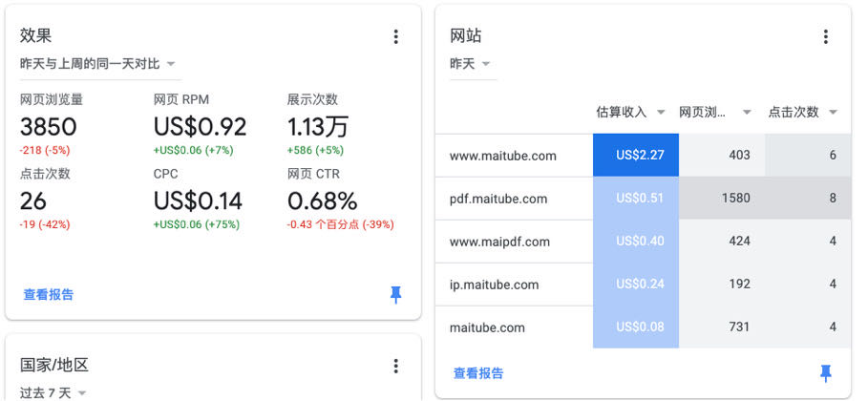Click the 26 点击次数 value
This screenshot has height=401, width=868.
pos(33,201)
